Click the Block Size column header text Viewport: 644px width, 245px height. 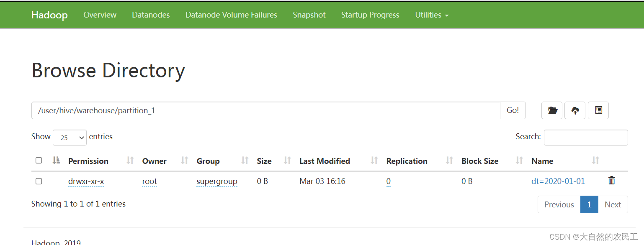tap(480, 161)
